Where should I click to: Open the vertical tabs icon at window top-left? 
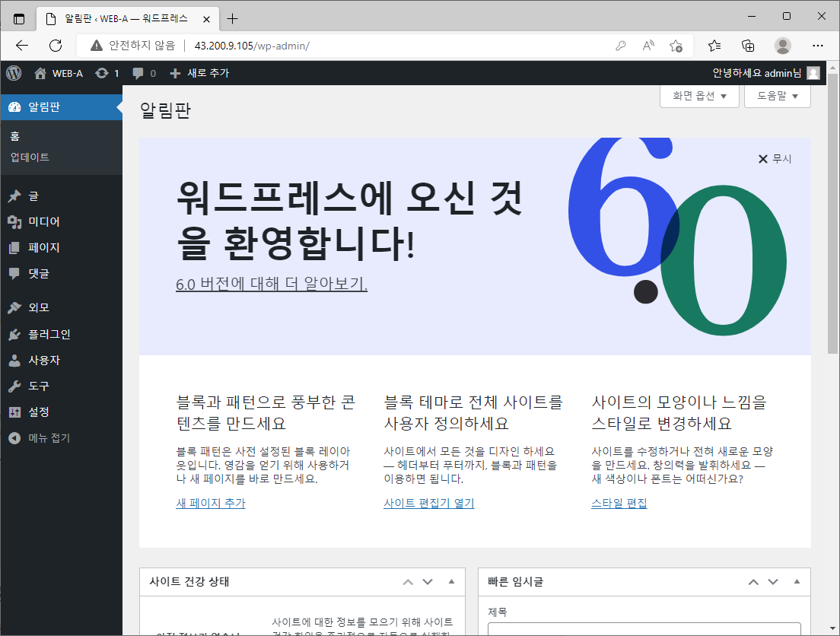click(x=19, y=19)
